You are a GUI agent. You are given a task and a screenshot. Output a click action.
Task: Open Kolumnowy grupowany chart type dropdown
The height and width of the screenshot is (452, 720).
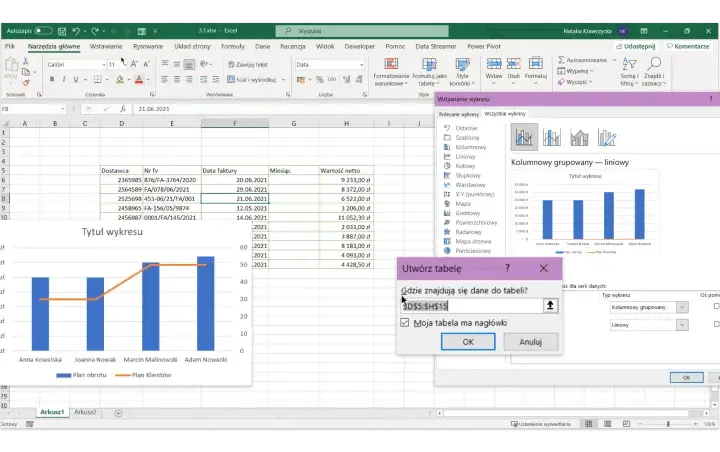coord(682,307)
